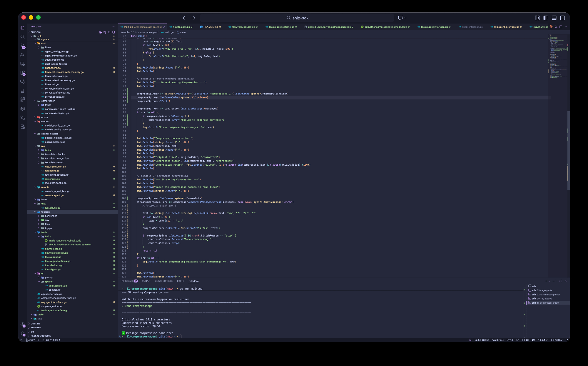588x366 pixels.
Task: Collapse all folders in the Explorer
Action: [113, 32]
